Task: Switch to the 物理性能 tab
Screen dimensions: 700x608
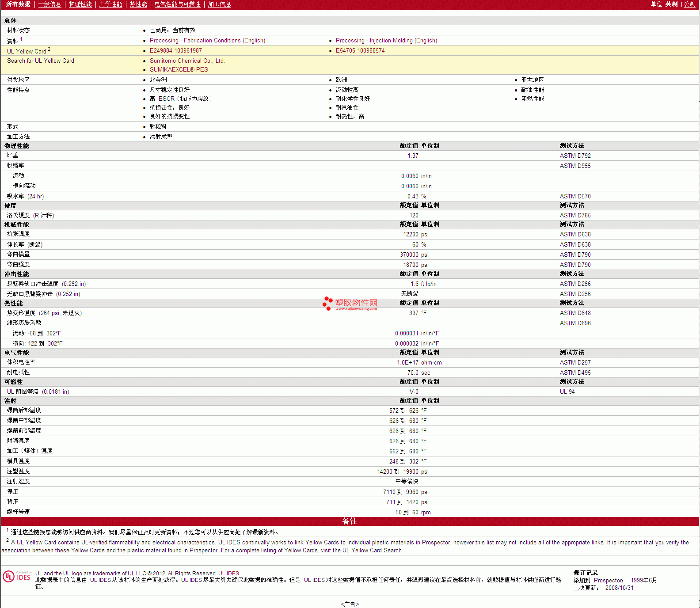Action: tap(80, 4)
